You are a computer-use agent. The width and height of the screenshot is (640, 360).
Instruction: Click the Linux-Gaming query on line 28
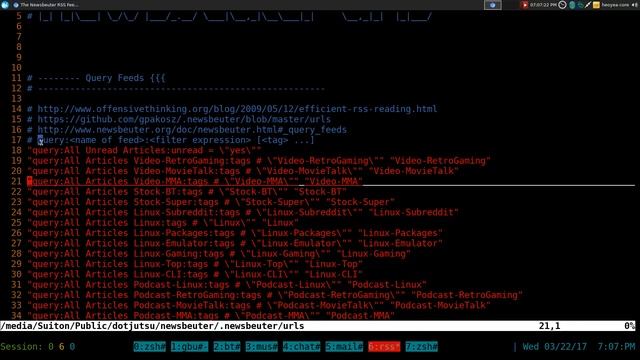(219, 254)
